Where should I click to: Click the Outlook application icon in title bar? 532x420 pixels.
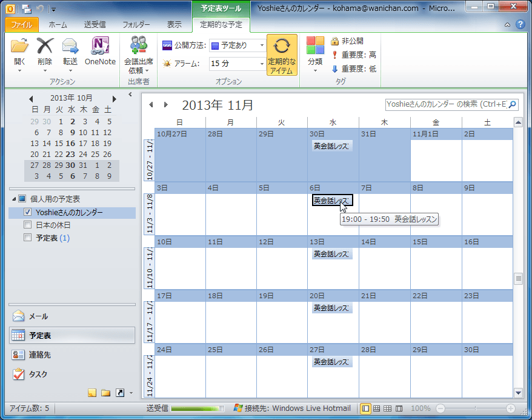(x=10, y=9)
